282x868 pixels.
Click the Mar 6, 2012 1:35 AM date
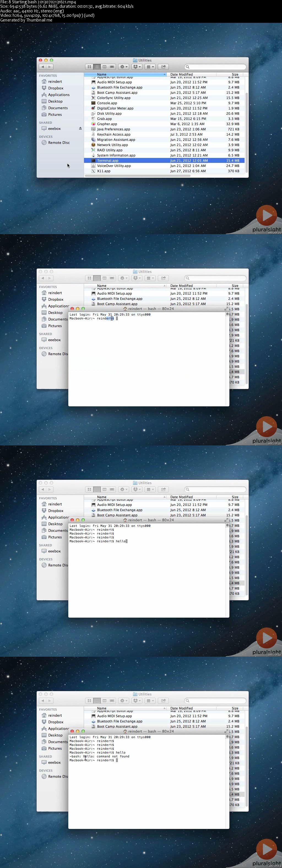click(187, 124)
